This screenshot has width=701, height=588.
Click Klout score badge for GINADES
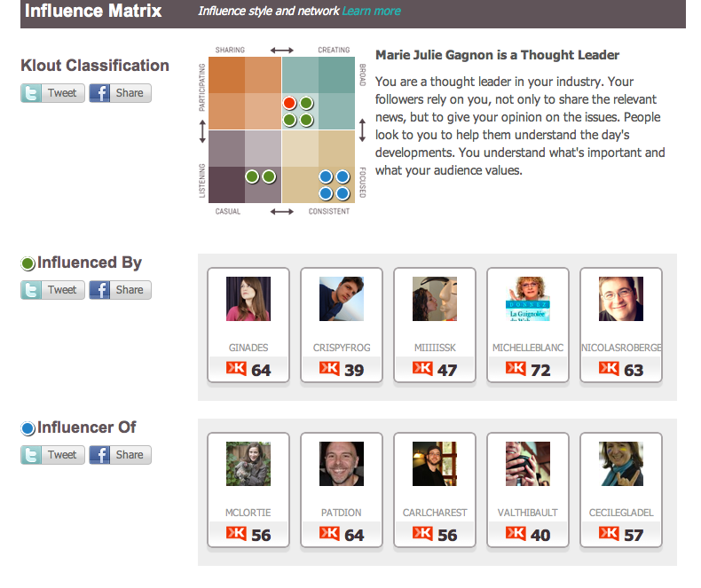pyautogui.click(x=248, y=369)
